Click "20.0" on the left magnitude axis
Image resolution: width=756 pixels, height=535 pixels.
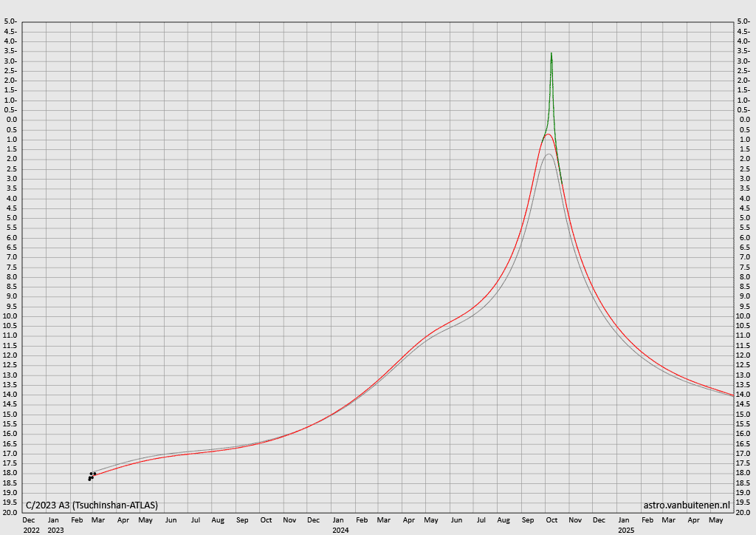click(x=10, y=512)
